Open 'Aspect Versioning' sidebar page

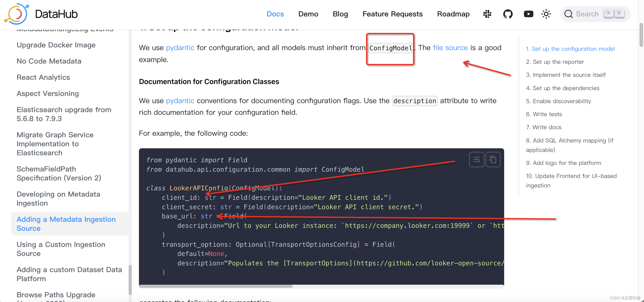(x=47, y=93)
